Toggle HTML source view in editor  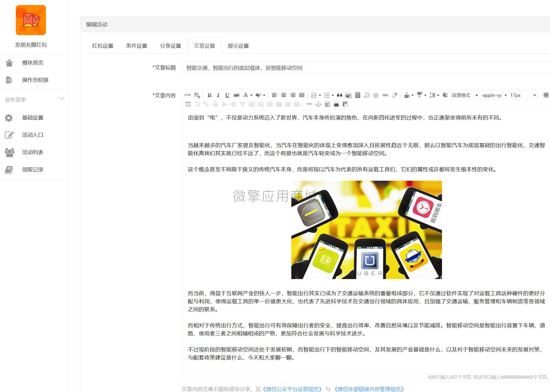188,95
